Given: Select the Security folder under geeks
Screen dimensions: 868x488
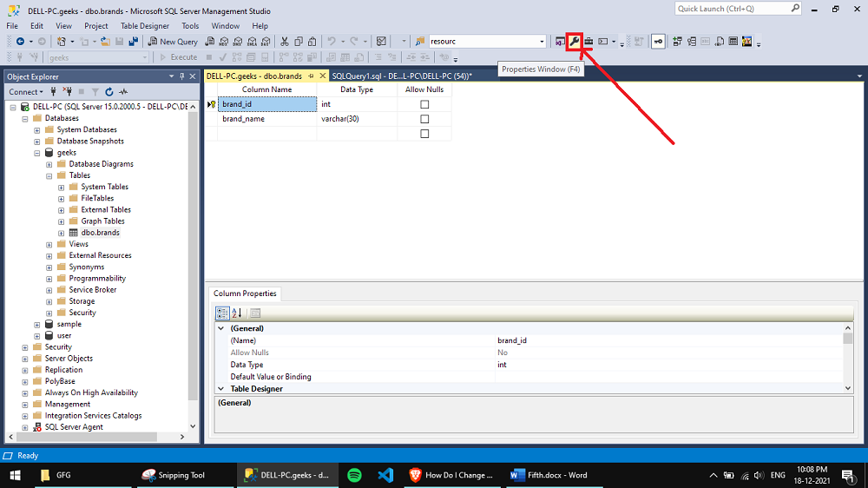Looking at the screenshot, I should coord(82,313).
